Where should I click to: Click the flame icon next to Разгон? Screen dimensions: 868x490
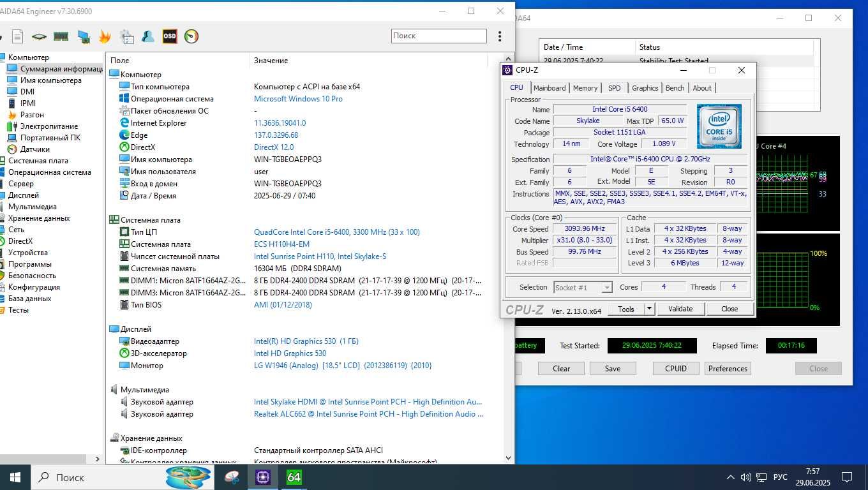12,115
